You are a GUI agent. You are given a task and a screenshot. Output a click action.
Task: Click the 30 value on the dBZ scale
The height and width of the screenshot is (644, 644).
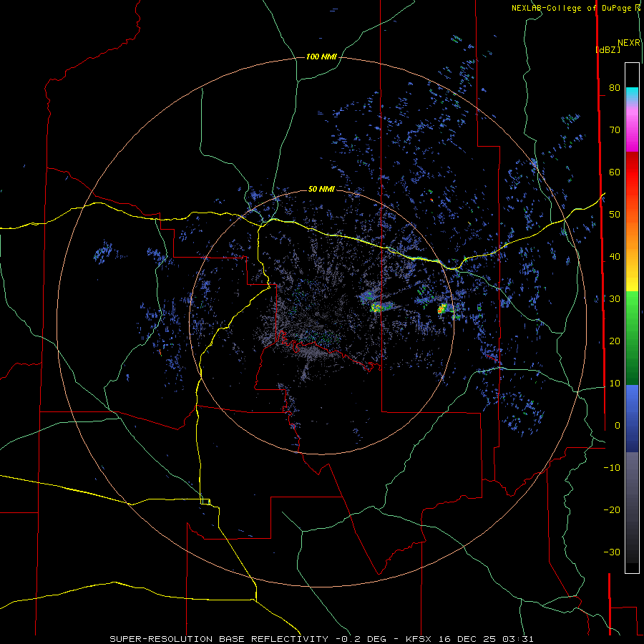tap(615, 299)
